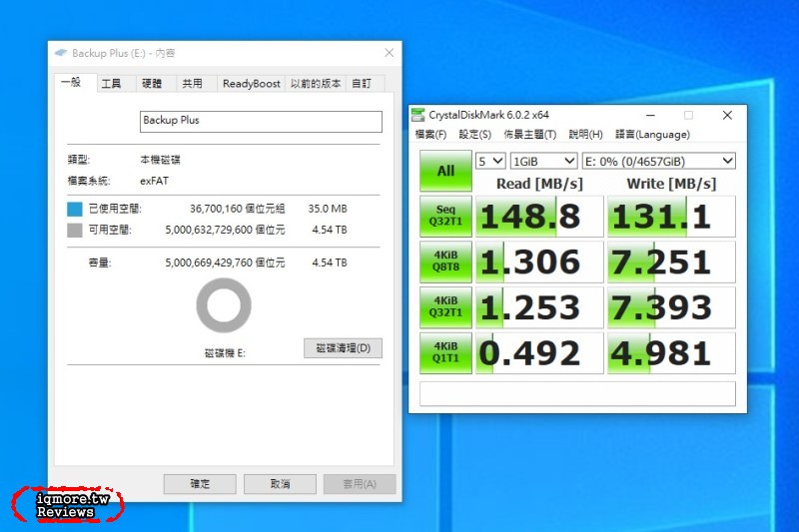Viewport: 799px width, 532px height.
Task: Click the CrystalDiskMark app icon in title bar
Action: click(417, 115)
